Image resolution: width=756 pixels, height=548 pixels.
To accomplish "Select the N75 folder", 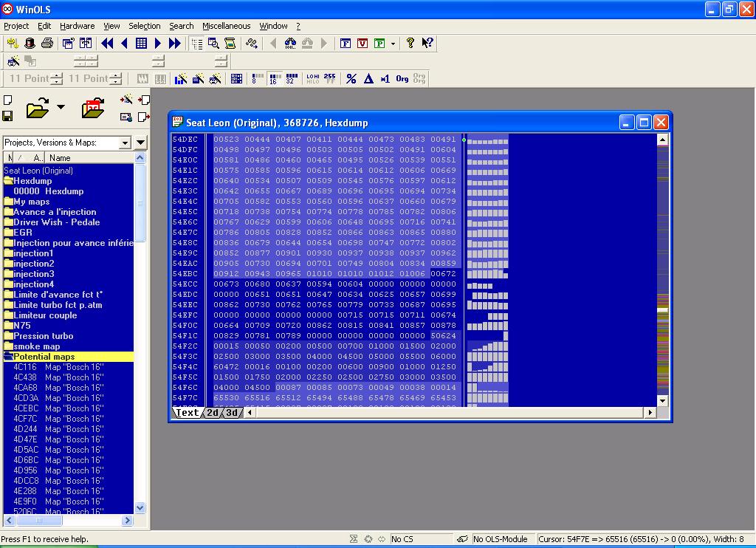I will 21,326.
